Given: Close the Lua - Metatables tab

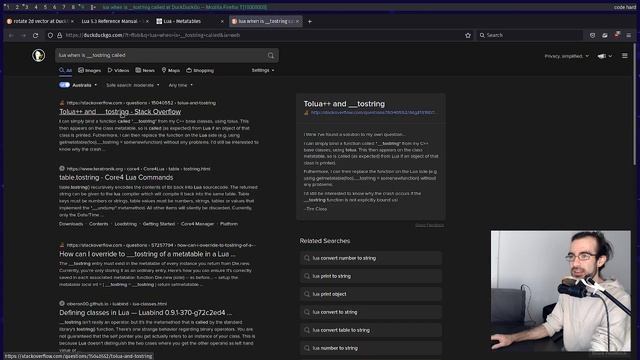Looking at the screenshot, I should (222, 21).
